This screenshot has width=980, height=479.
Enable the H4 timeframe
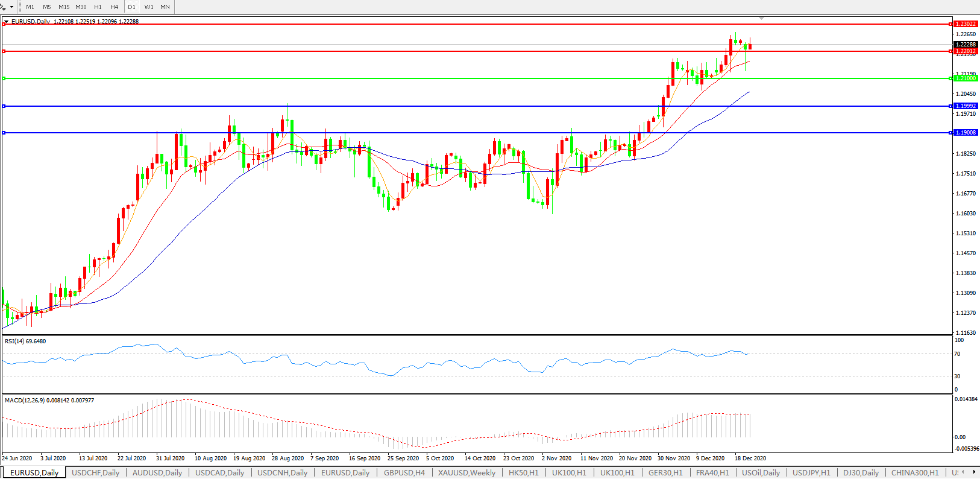click(115, 7)
